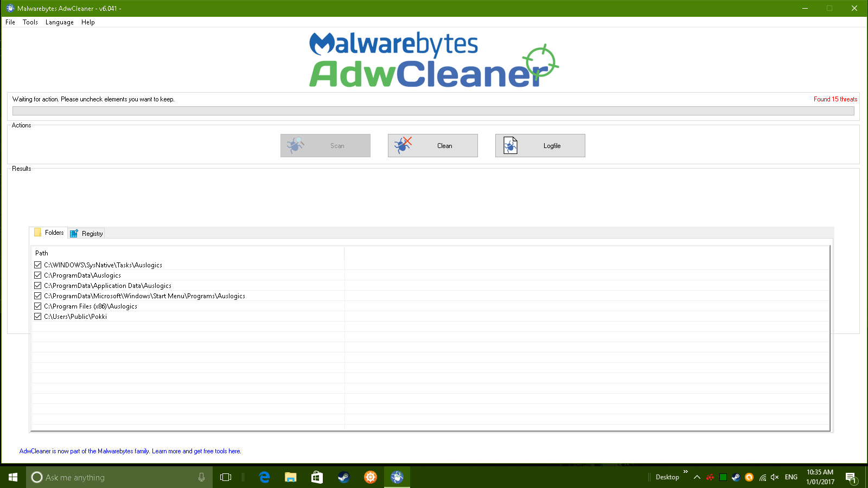
Task: Uncheck the C:\ProgramData\Auslogics checkbox
Action: coord(38,275)
